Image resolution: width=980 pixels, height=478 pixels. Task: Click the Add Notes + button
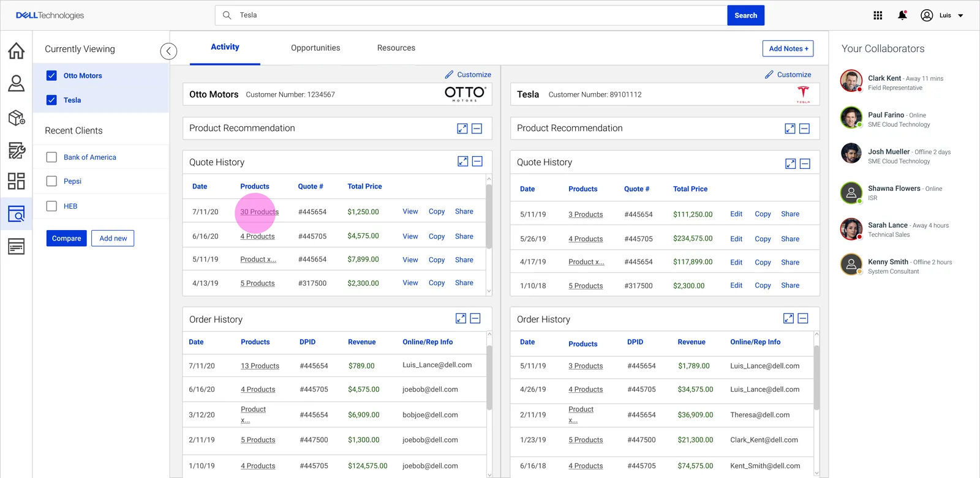tap(788, 48)
